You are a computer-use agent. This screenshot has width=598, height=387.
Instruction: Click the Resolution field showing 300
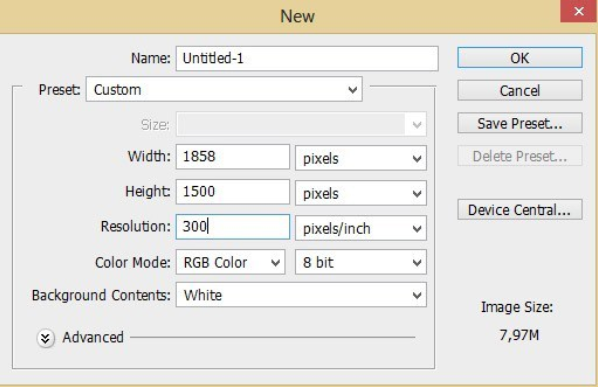[x=233, y=227]
